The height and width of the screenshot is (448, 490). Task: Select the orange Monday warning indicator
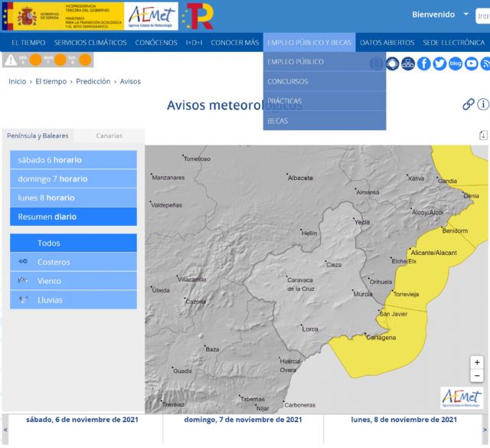pos(85,60)
